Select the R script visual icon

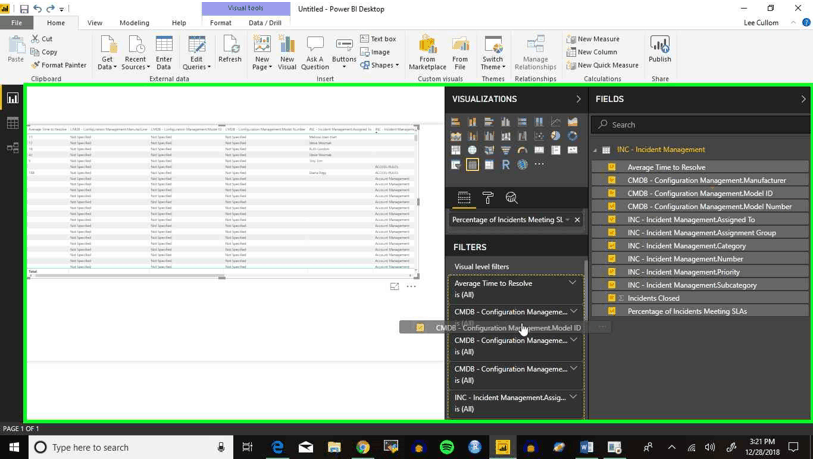[505, 164]
